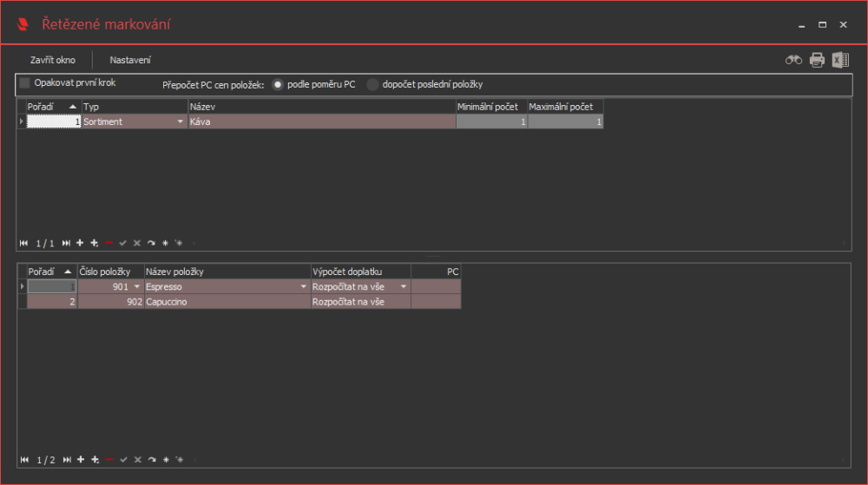868x485 pixels.
Task: Click Zavřít okno to close the window
Action: pos(53,60)
